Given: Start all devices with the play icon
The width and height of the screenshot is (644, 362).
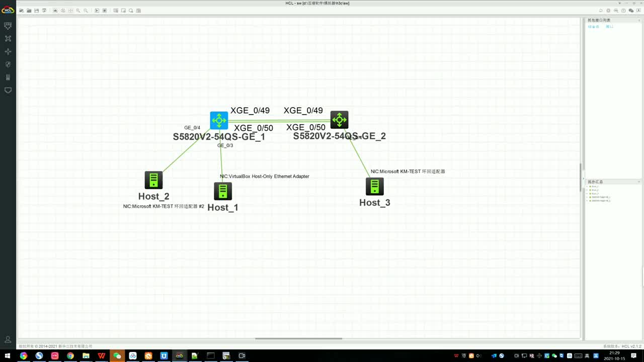Looking at the screenshot, I should tap(97, 11).
